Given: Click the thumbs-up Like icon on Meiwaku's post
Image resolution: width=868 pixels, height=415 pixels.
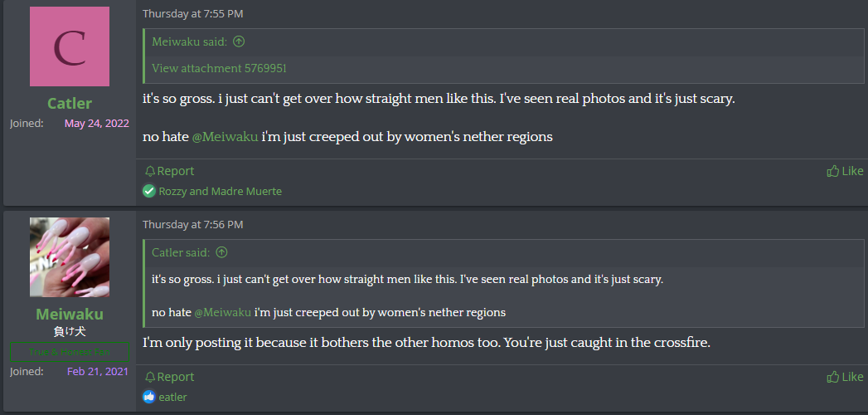Looking at the screenshot, I should coord(832,377).
